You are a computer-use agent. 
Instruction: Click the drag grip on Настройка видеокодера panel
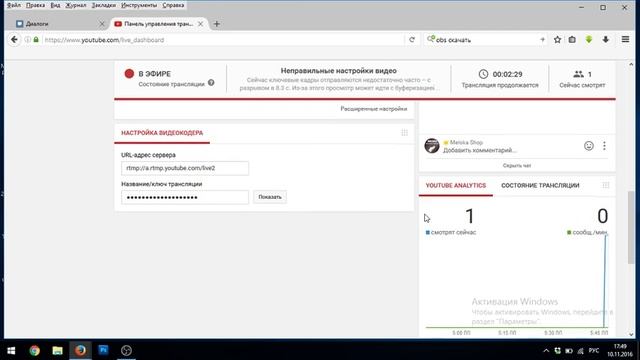coord(404,133)
